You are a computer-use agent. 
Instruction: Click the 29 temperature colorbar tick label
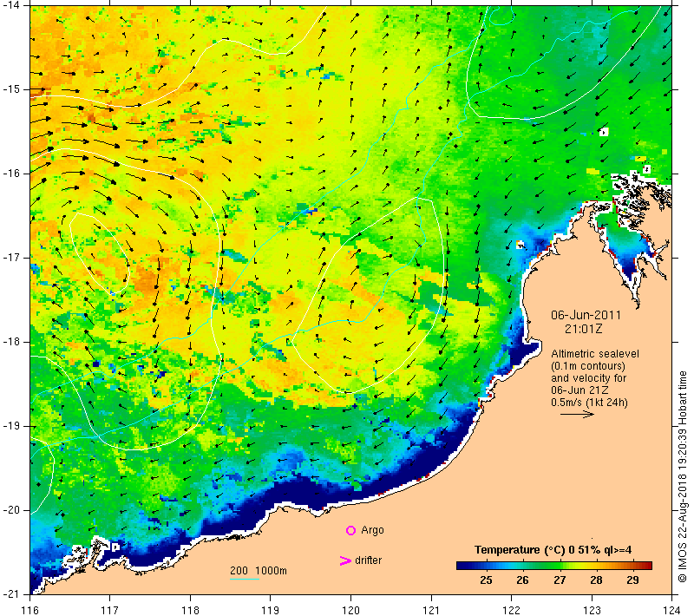(x=633, y=580)
